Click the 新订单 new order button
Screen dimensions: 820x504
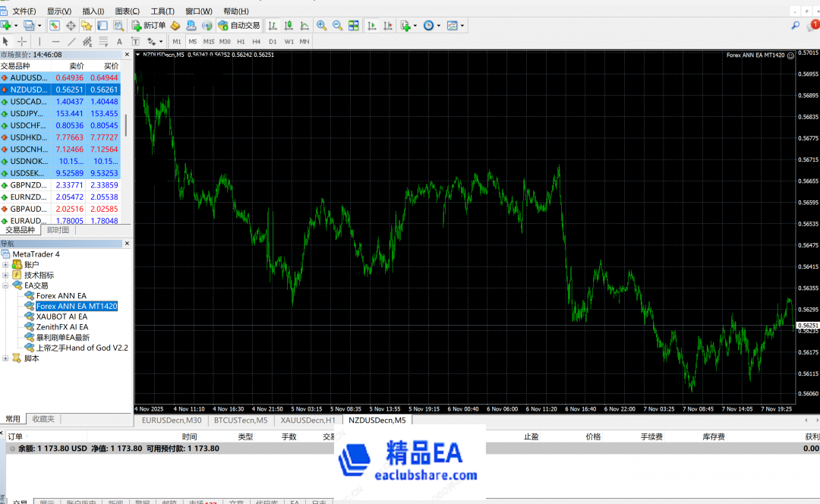pyautogui.click(x=149, y=26)
